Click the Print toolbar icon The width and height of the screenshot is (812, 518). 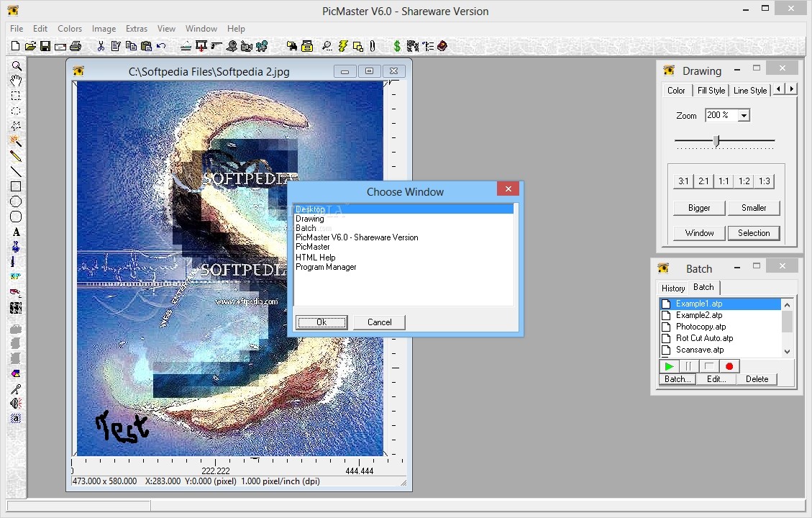click(x=76, y=46)
